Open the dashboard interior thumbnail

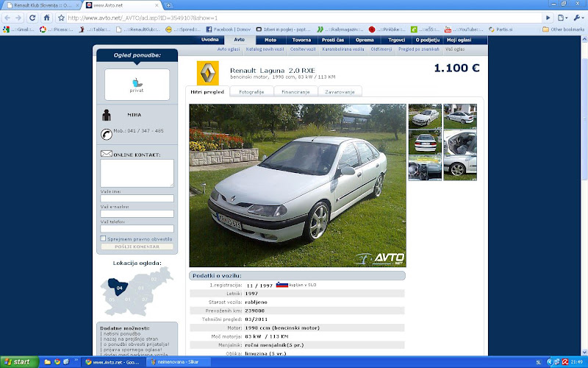tap(425, 169)
